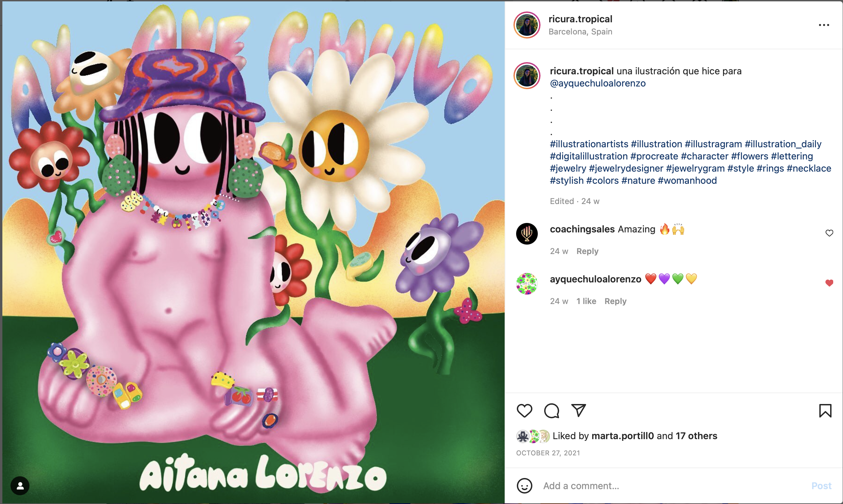Open the #procreate hashtag
843x504 pixels.
click(x=654, y=156)
